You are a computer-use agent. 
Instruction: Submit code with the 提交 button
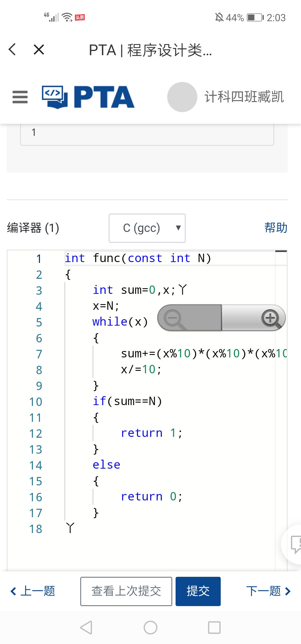pyautogui.click(x=198, y=591)
